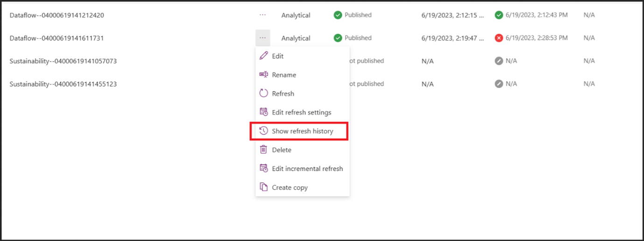Open dataflow Dataflow--04000619141212420
This screenshot has width=644, height=241.
57,15
